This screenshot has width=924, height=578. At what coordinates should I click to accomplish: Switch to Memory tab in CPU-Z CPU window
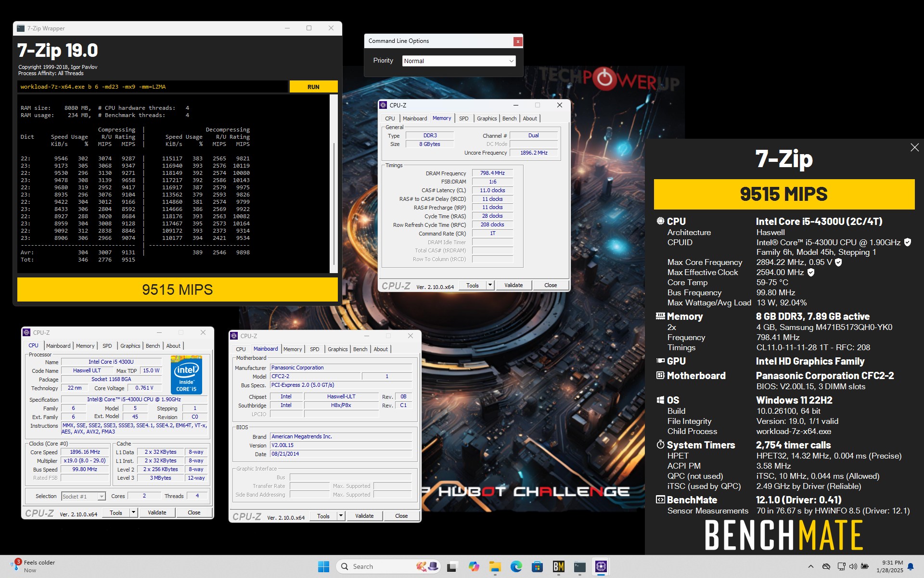(x=85, y=346)
